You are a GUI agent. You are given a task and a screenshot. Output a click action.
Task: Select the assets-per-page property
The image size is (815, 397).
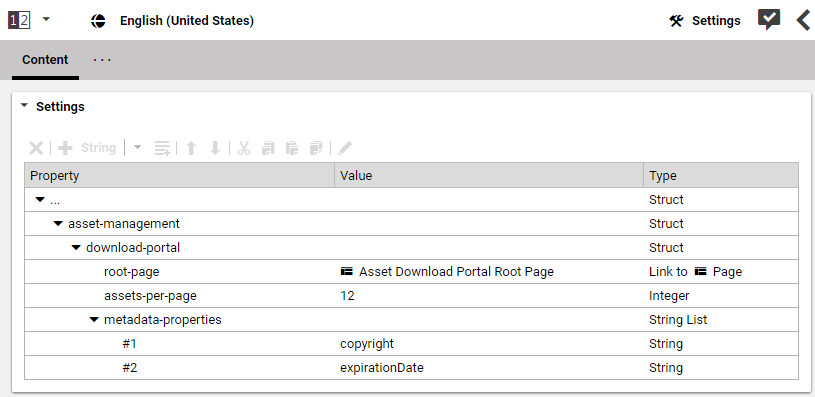click(x=150, y=296)
